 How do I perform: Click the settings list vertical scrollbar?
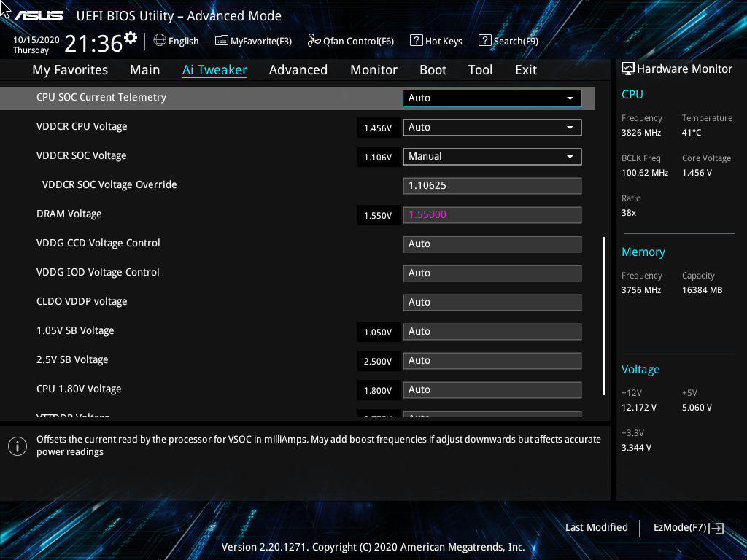click(604, 316)
